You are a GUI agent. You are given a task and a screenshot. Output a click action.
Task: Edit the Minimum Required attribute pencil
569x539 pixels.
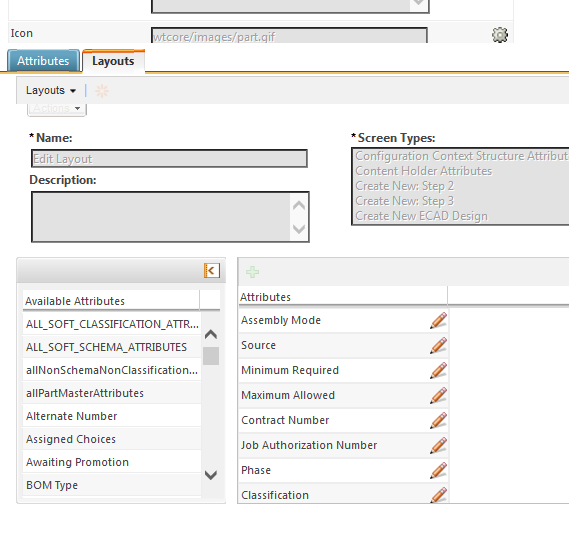(x=438, y=371)
